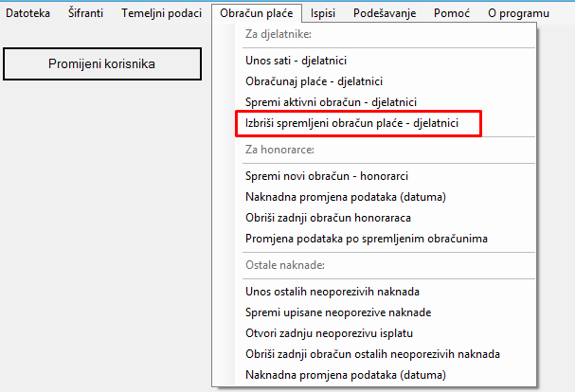Select Spremi aktivni obračun - djelatnici
The height and width of the screenshot is (392, 575).
[332, 101]
